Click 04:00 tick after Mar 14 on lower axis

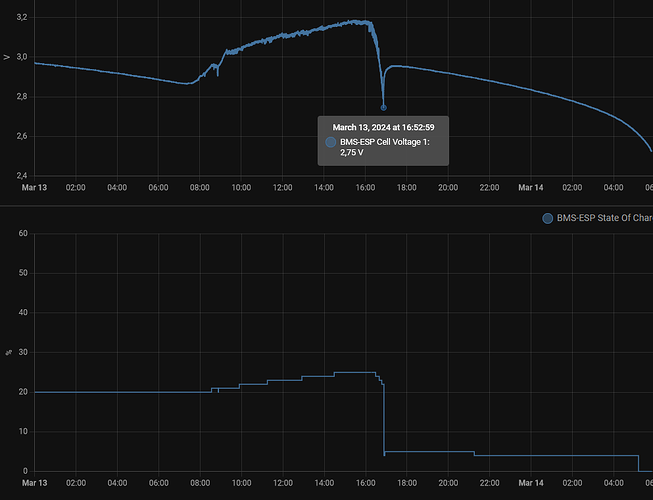tap(613, 483)
